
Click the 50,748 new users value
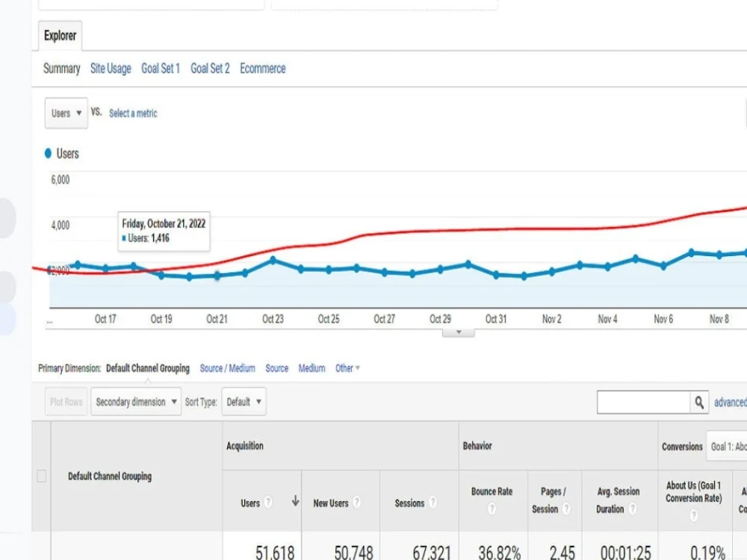coord(353,553)
